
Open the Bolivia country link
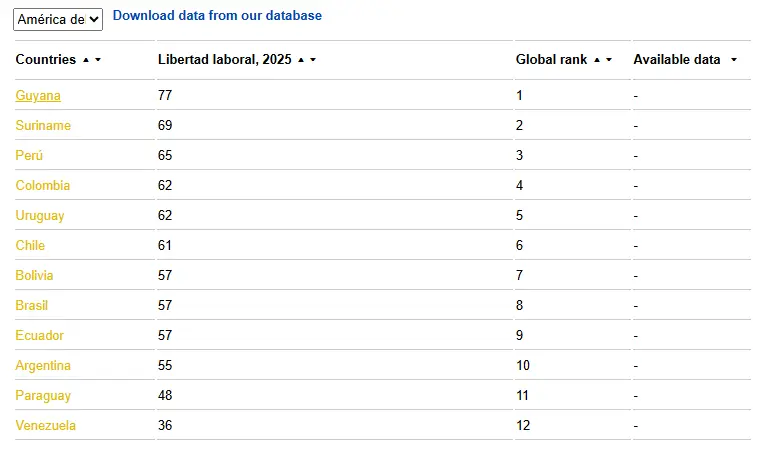coord(34,275)
